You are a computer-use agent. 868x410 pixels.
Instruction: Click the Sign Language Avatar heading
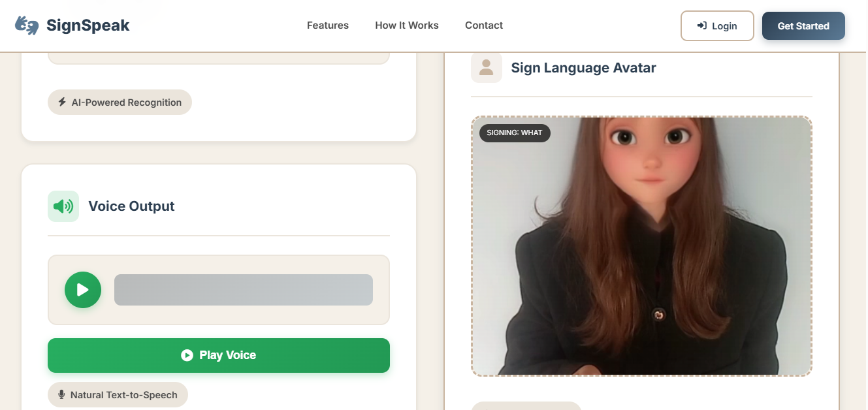(x=583, y=68)
